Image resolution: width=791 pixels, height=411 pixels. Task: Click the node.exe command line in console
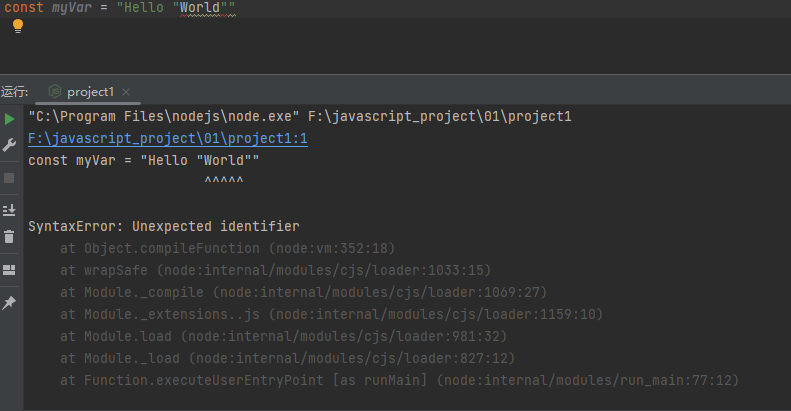coord(300,116)
